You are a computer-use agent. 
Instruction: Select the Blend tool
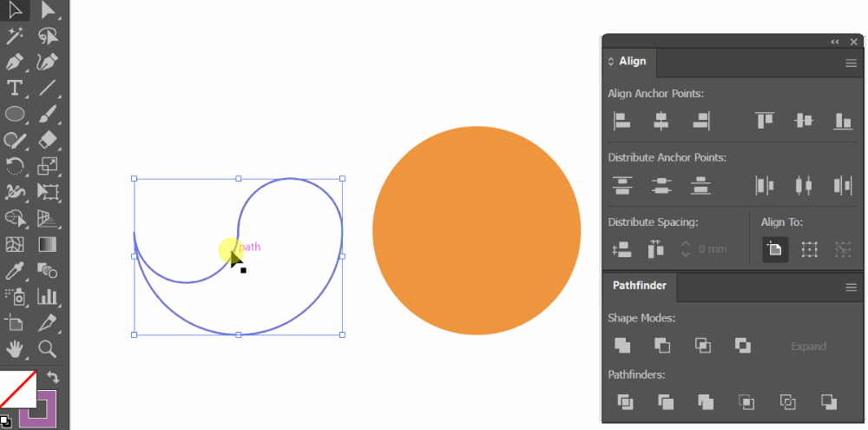tap(48, 270)
